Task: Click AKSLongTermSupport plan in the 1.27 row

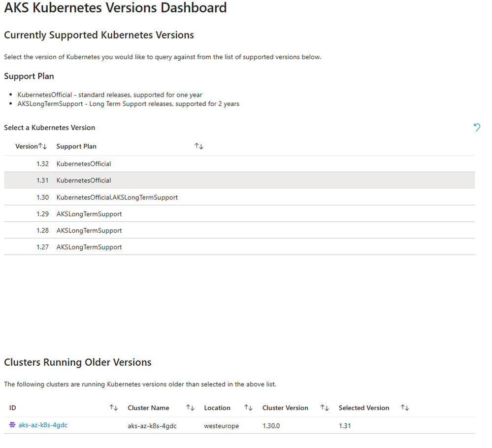Action: click(x=89, y=247)
